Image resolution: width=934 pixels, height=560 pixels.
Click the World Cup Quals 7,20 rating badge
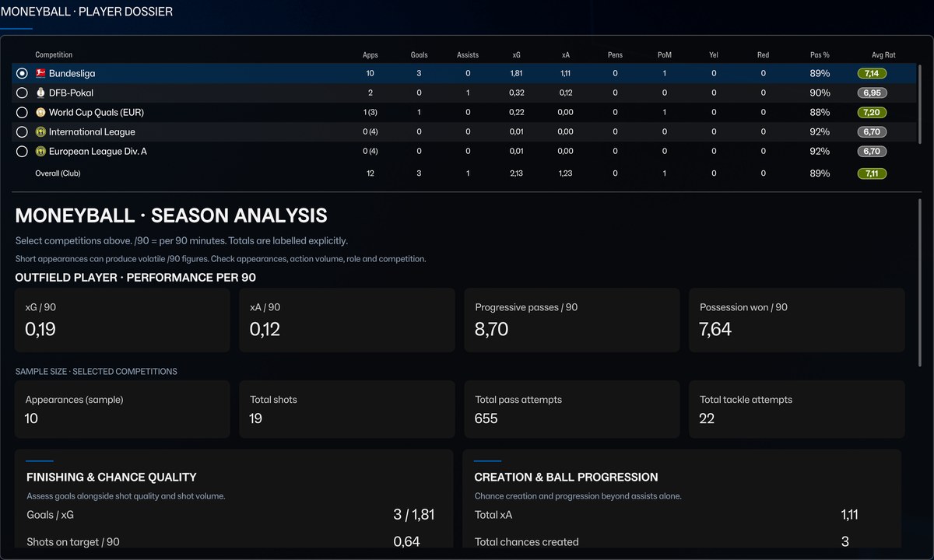pyautogui.click(x=872, y=112)
